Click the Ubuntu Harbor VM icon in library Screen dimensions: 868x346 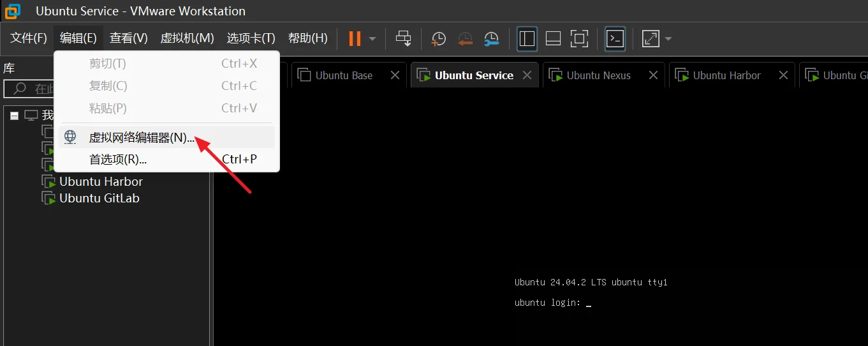(48, 181)
